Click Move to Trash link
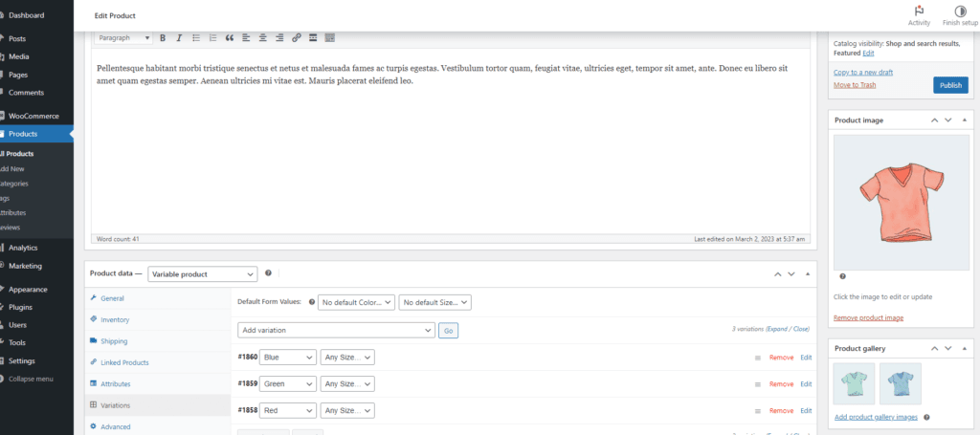The height and width of the screenshot is (435, 980). 855,85
